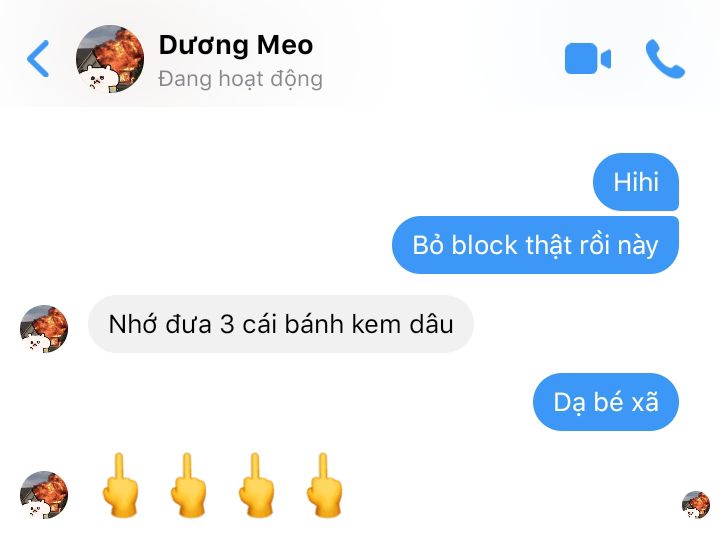This screenshot has height=534, width=720.
Task: Tap the blue back arrow
Action: [x=38, y=59]
